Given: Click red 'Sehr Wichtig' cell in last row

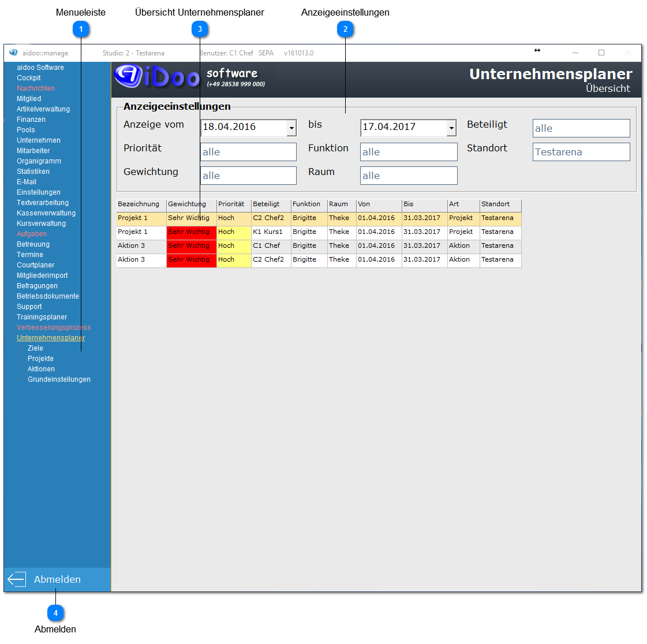Looking at the screenshot, I should [x=192, y=260].
